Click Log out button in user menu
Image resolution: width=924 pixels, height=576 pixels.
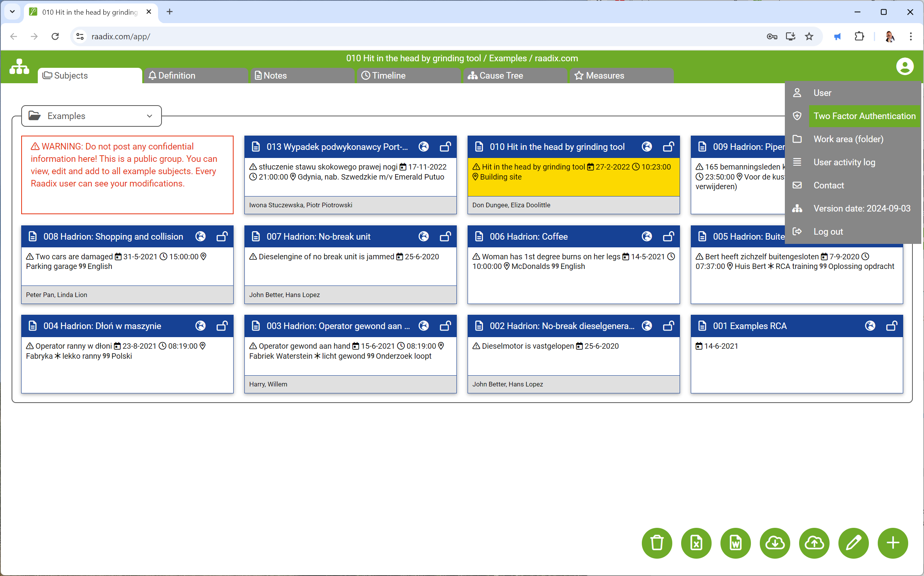coord(828,232)
